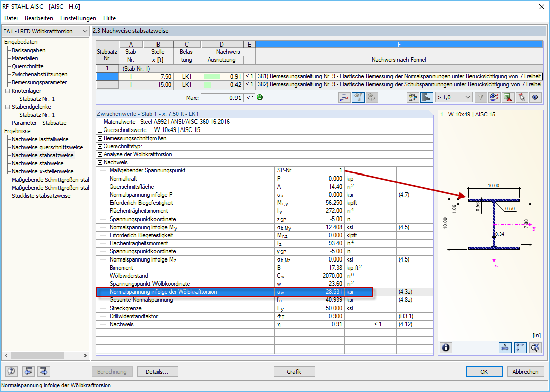Go to next table with right arrow icon
The width and height of the screenshot is (550, 392).
[44, 371]
